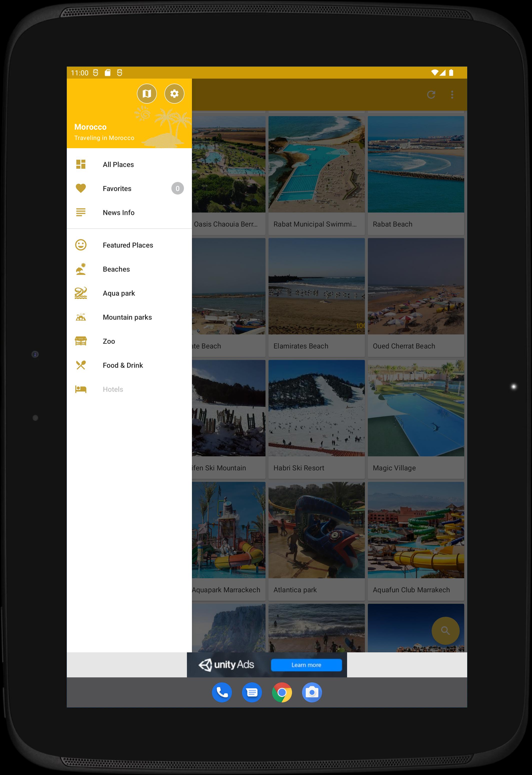Open Oued Cherrat Beach photo

[x=416, y=286]
